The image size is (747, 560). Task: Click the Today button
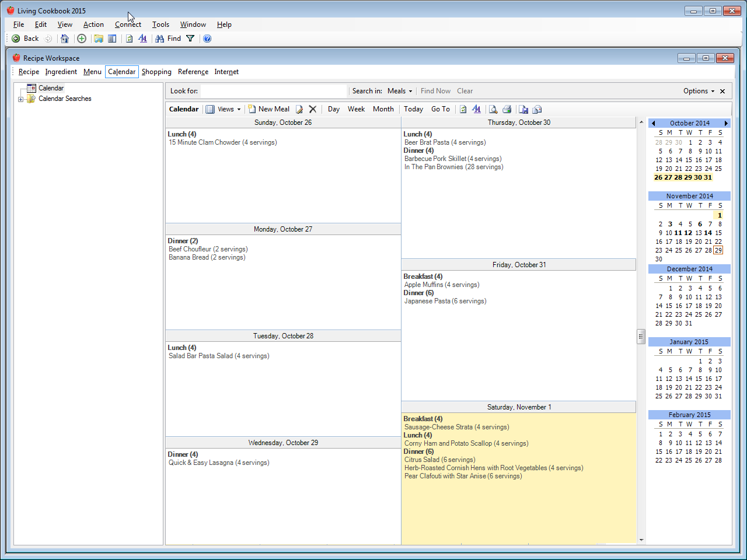(413, 109)
